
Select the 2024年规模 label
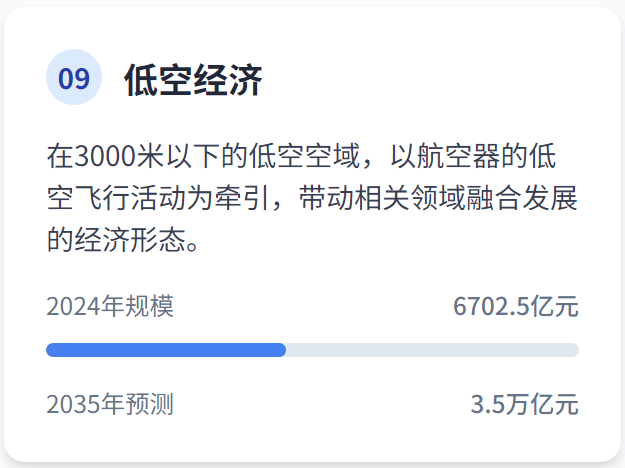[x=110, y=306]
